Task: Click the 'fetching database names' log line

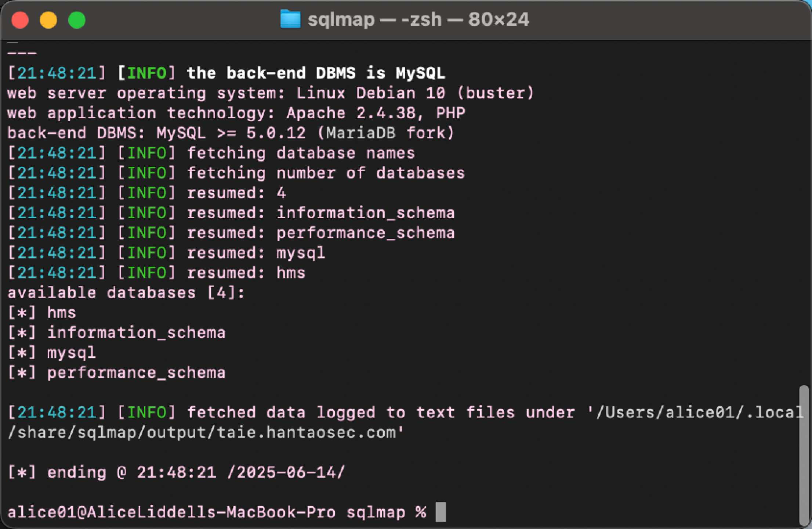Action: 211,153
